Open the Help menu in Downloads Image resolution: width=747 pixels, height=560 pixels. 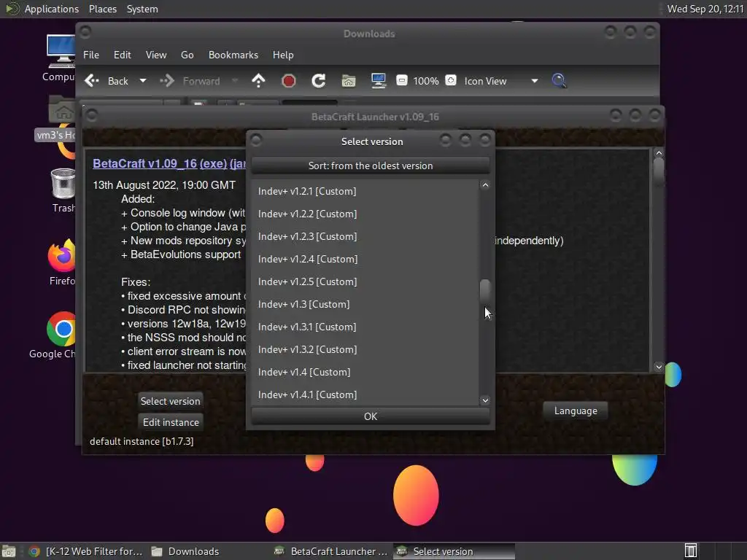(x=283, y=55)
